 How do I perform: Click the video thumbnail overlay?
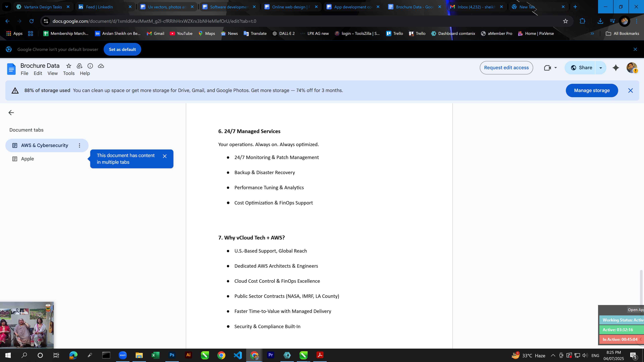(27, 325)
